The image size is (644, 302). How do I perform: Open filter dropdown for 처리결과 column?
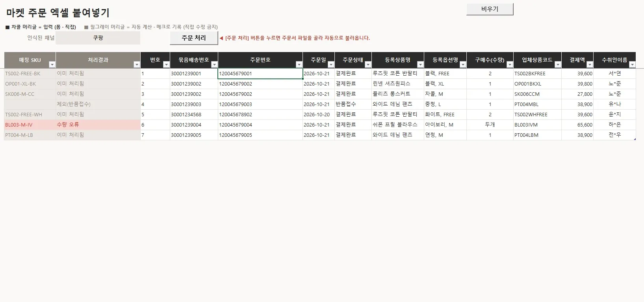pos(137,65)
